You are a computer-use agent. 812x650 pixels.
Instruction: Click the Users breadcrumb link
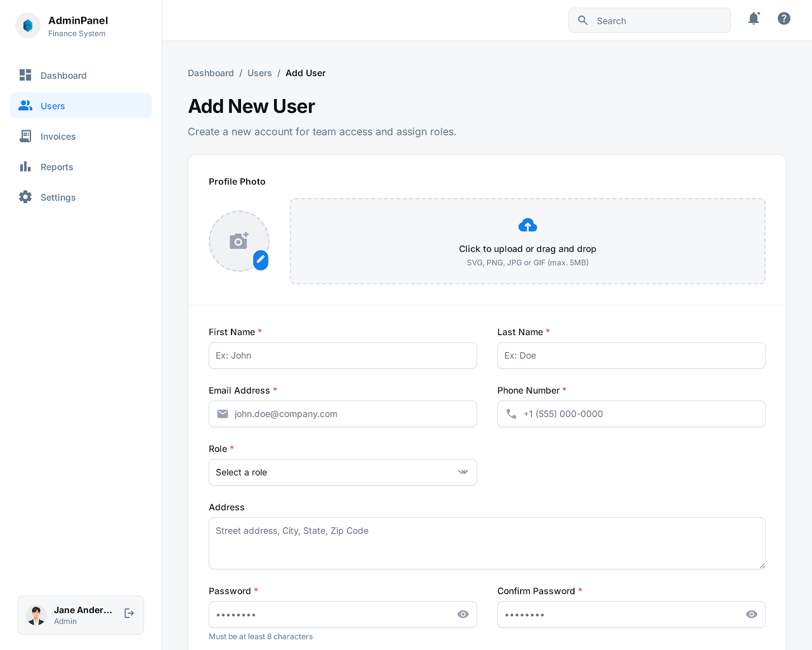pos(259,73)
